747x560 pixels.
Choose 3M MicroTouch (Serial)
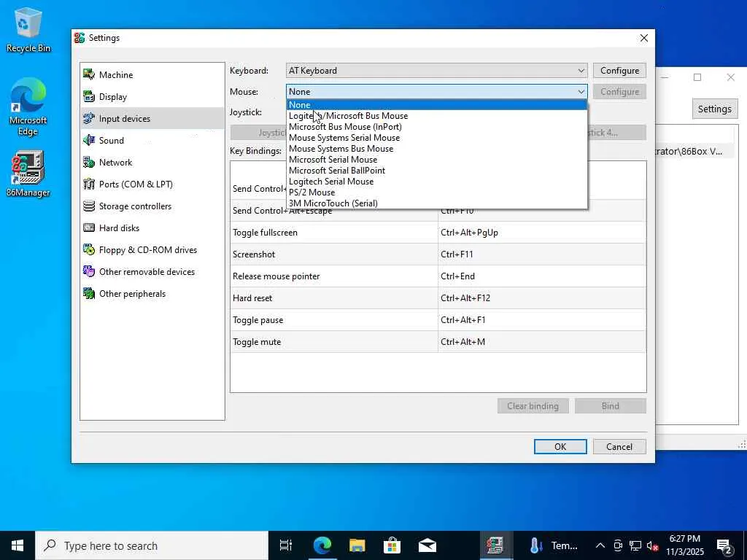point(436,203)
